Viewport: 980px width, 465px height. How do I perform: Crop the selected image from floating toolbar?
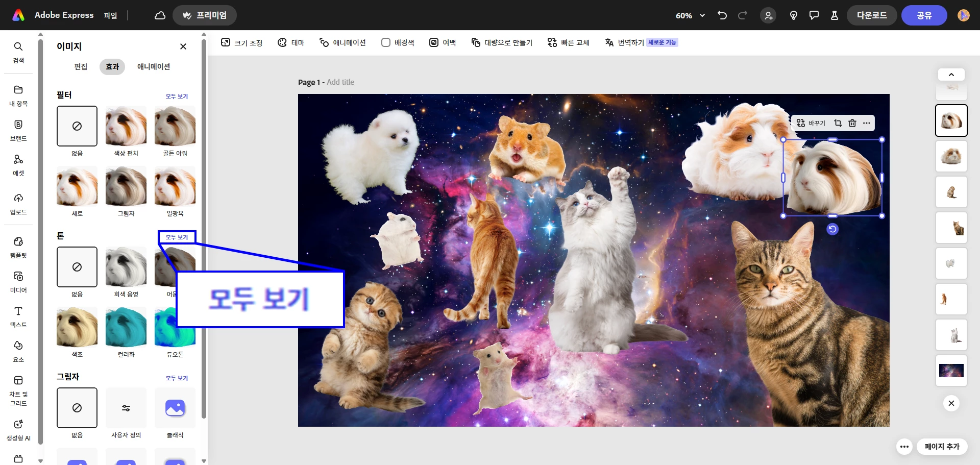point(838,123)
